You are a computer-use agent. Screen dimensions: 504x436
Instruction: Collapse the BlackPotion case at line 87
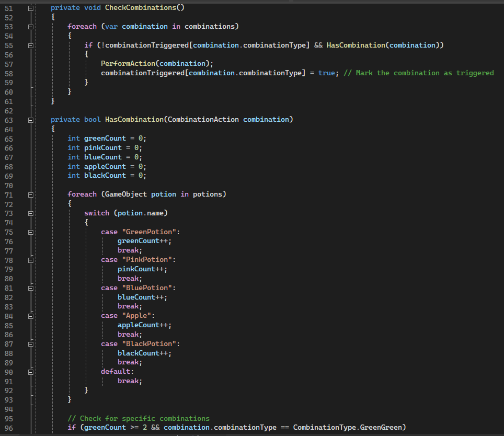tap(31, 344)
